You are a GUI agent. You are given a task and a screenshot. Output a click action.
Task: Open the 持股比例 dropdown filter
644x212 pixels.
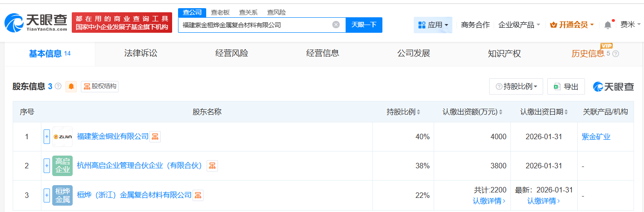point(516,86)
